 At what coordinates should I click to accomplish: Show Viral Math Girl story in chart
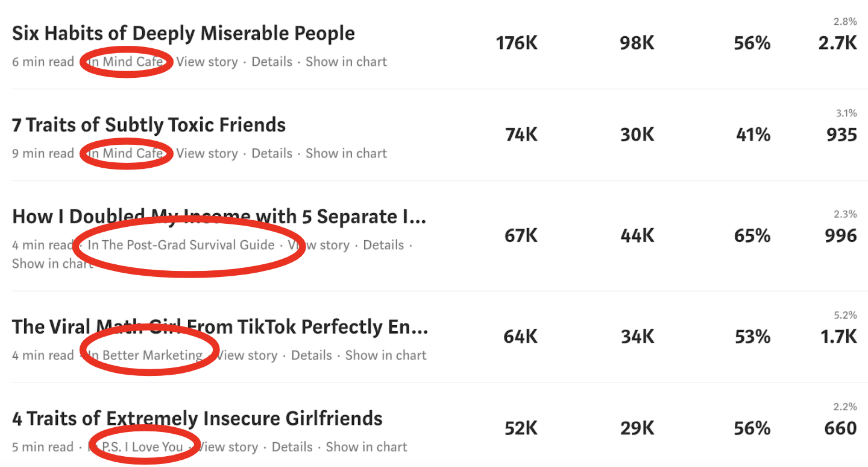386,355
